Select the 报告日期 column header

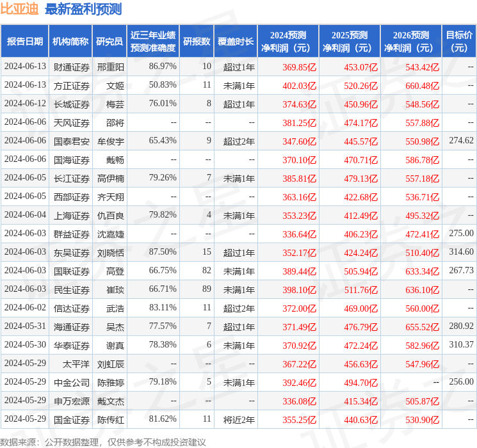click(24, 42)
